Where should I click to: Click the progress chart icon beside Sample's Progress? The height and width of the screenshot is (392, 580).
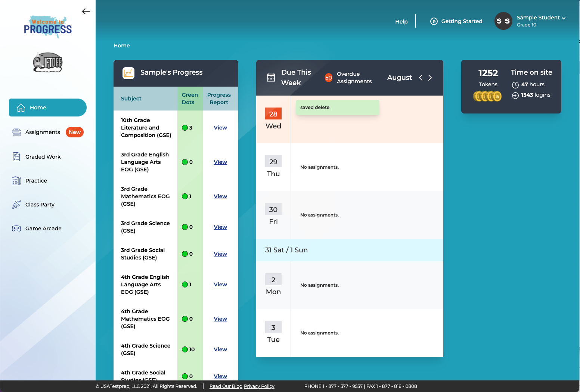tap(128, 73)
